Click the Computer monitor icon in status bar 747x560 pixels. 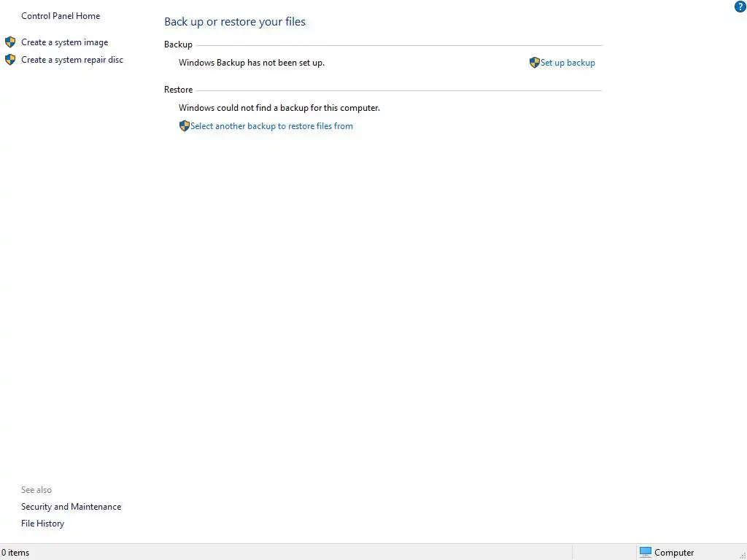[x=645, y=552]
